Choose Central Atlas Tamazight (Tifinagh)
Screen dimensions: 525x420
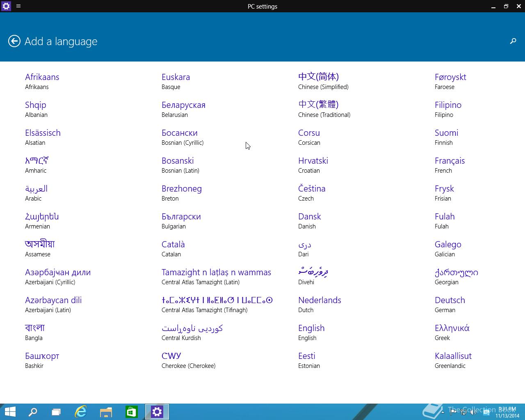pyautogui.click(x=217, y=304)
